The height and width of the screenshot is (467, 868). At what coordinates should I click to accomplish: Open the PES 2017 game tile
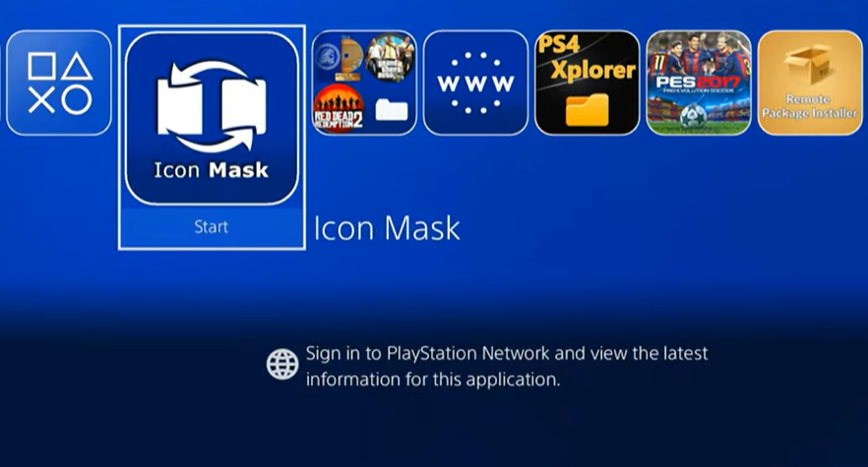[x=699, y=83]
